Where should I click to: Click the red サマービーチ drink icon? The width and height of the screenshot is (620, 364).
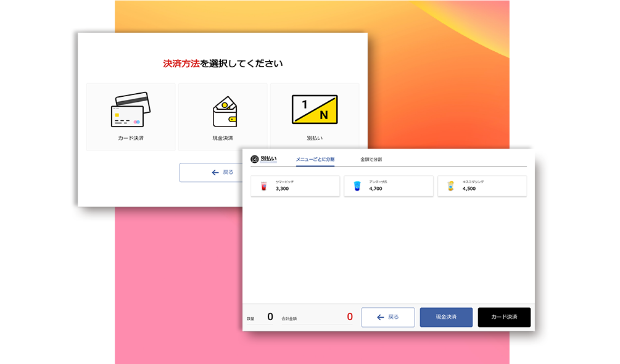click(x=264, y=186)
